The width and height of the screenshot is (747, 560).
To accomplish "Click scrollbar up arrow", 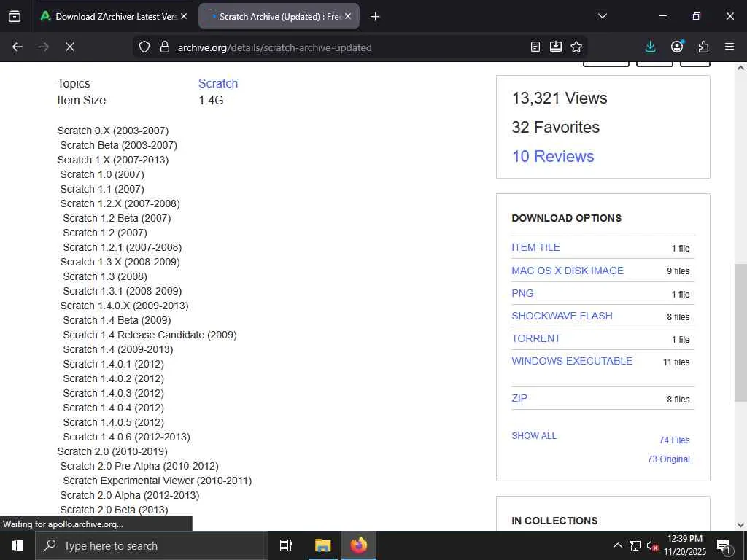I will 740,68.
